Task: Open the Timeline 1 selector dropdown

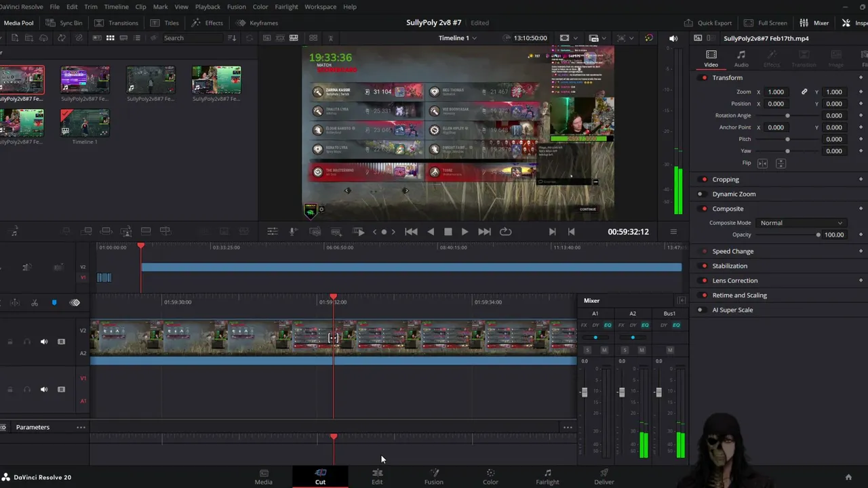Action: tap(458, 38)
